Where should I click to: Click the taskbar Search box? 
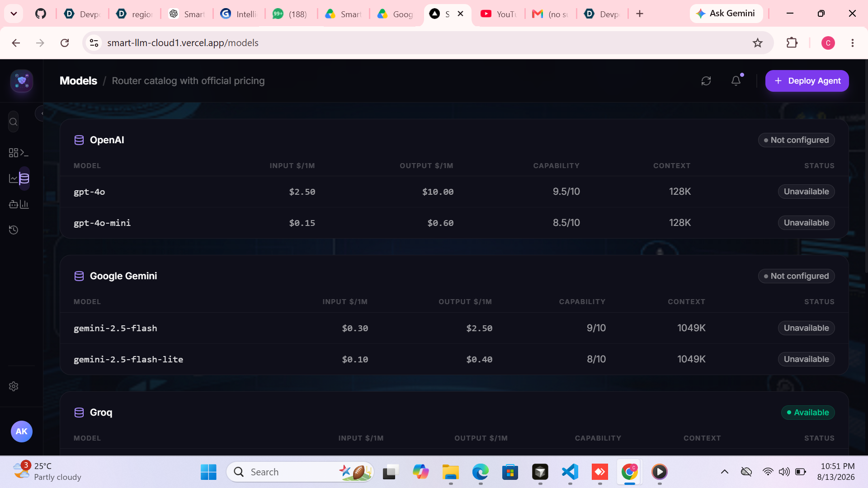tap(300, 472)
